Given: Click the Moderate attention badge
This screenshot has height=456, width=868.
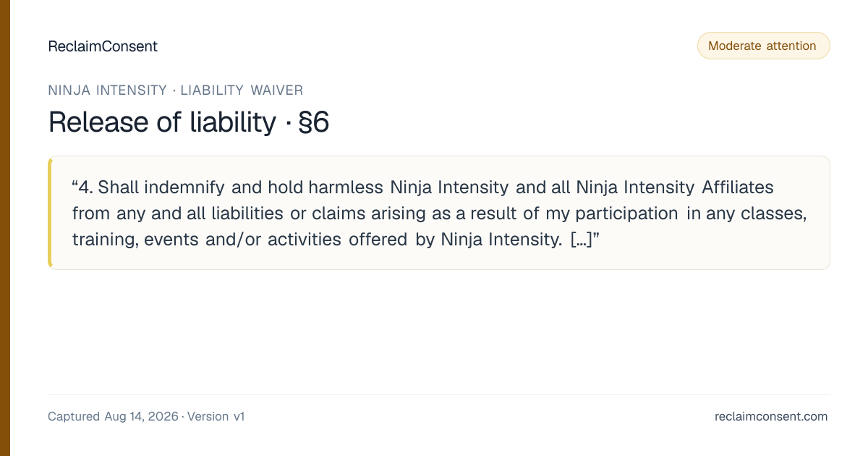Looking at the screenshot, I should (763, 46).
